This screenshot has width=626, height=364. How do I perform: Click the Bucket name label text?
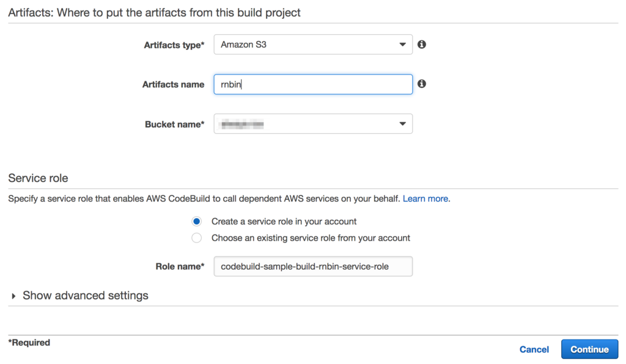[174, 125]
